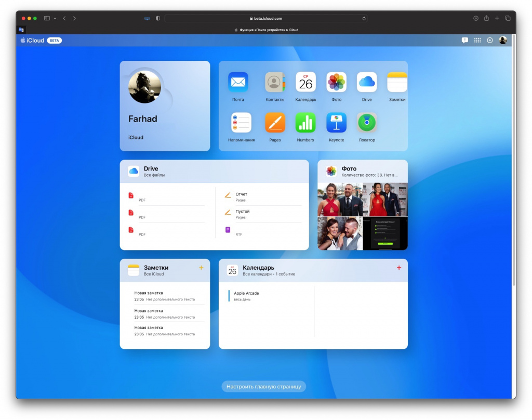Open the first Новая заметка note
The image size is (532, 420).
[169, 296]
